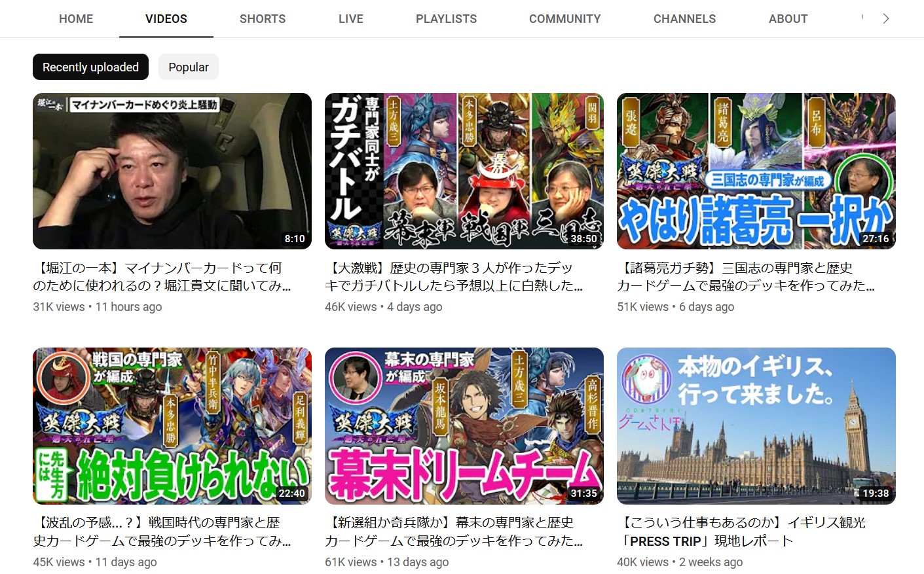Click the right chevron to show more tabs
The image size is (924, 574).
885,18
